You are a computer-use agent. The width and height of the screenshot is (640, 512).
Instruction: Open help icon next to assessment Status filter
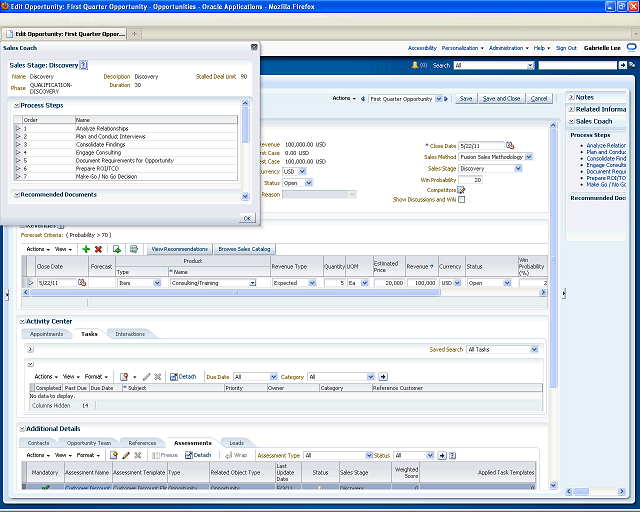(x=452, y=455)
